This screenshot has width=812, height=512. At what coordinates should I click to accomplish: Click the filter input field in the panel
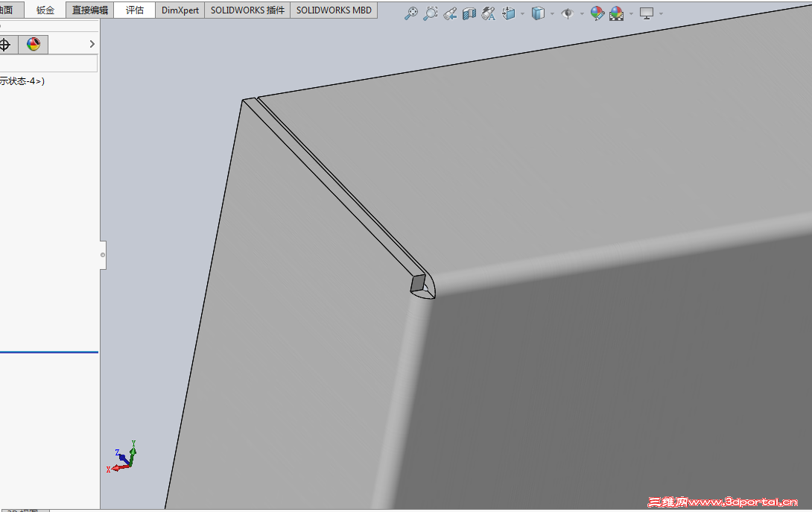click(x=48, y=63)
